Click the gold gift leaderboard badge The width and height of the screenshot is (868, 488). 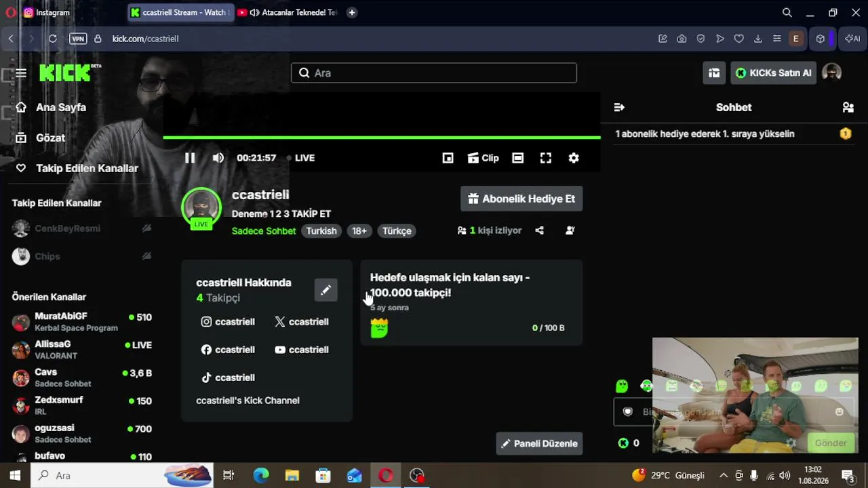coord(846,134)
